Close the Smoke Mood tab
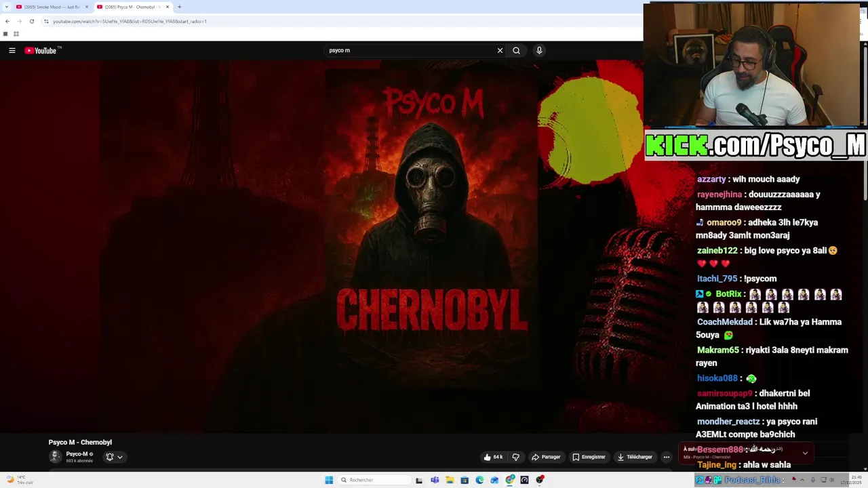 tap(87, 7)
